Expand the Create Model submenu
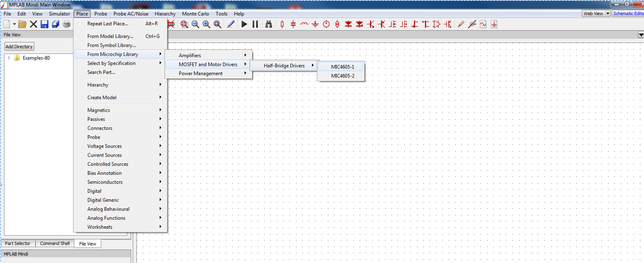Image resolution: width=644 pixels, height=263 pixels. point(120,98)
